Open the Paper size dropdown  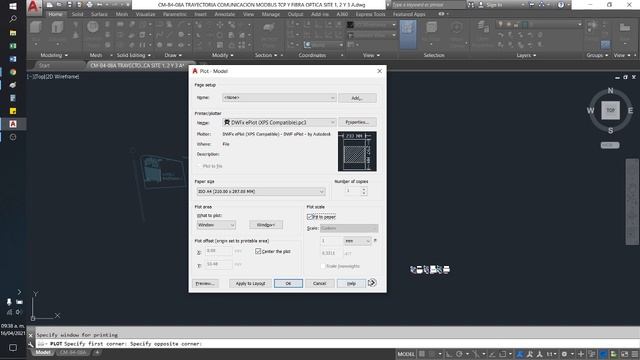261,191
